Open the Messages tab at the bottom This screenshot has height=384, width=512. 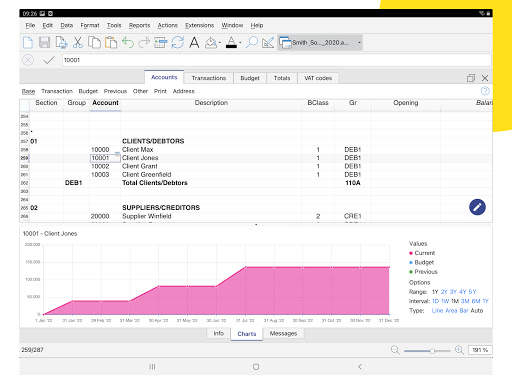coord(283,333)
